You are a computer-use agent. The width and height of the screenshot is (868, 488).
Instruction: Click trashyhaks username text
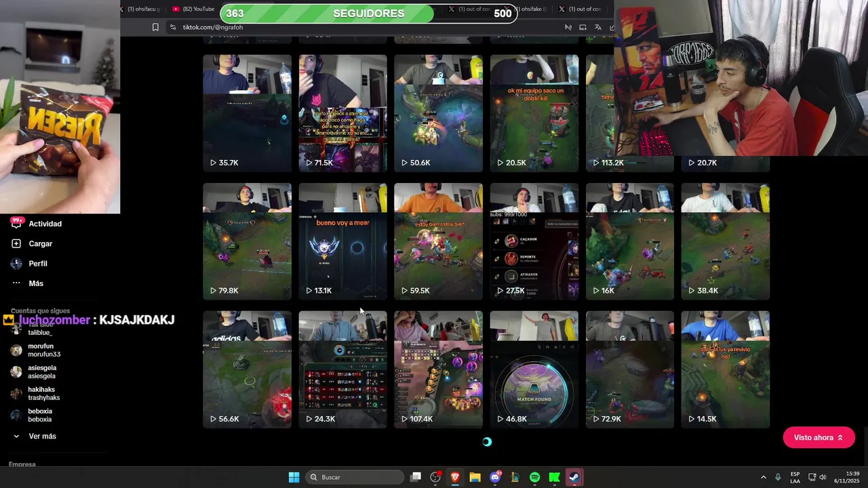pyautogui.click(x=44, y=398)
